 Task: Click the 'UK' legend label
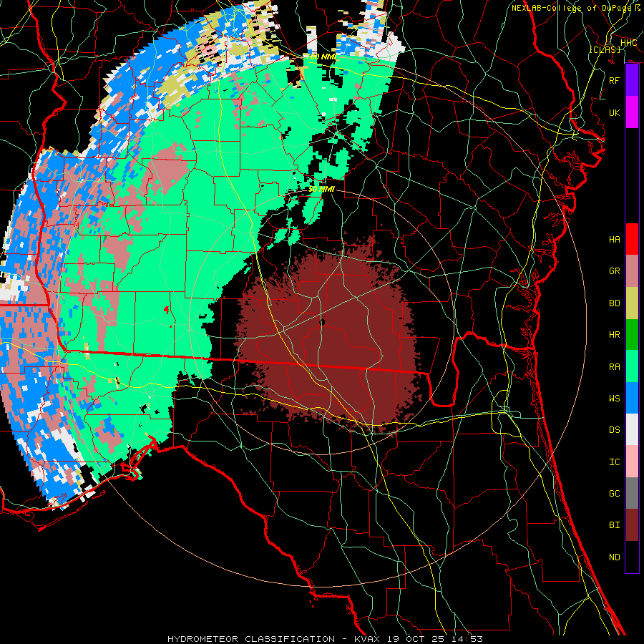click(615, 112)
